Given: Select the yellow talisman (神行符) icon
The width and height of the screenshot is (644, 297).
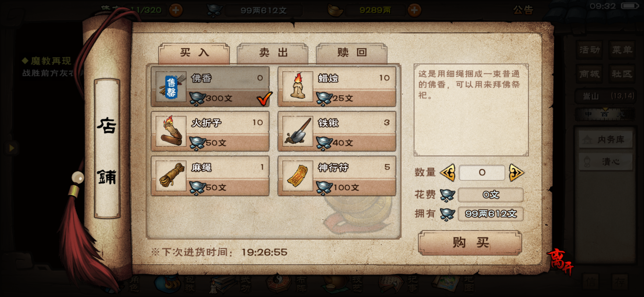Looking at the screenshot, I should click(298, 175).
